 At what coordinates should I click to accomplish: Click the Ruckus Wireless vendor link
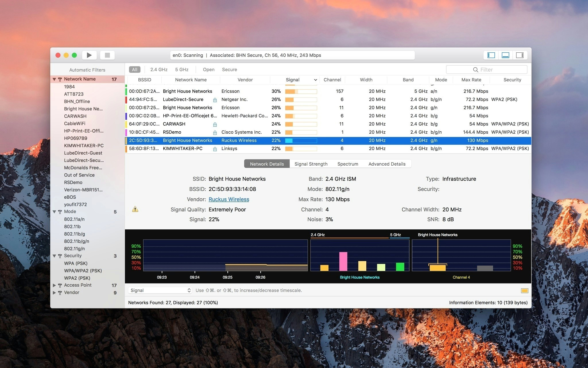(229, 199)
